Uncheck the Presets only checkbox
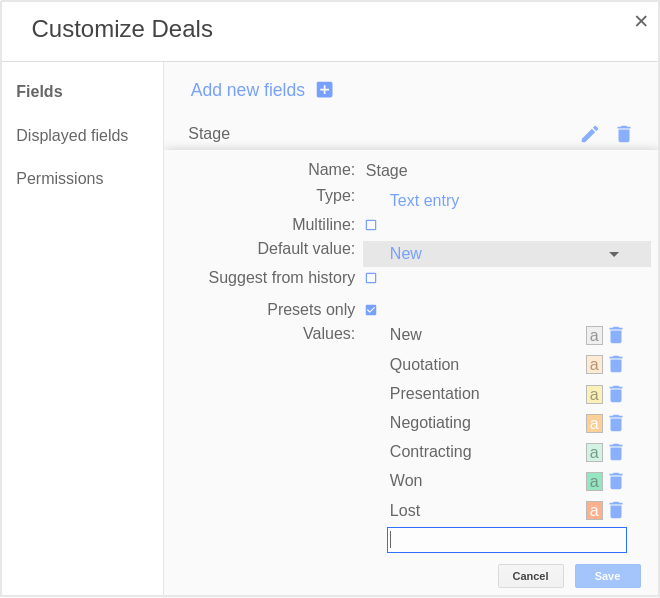Viewport: 660px width, 598px height. (371, 310)
